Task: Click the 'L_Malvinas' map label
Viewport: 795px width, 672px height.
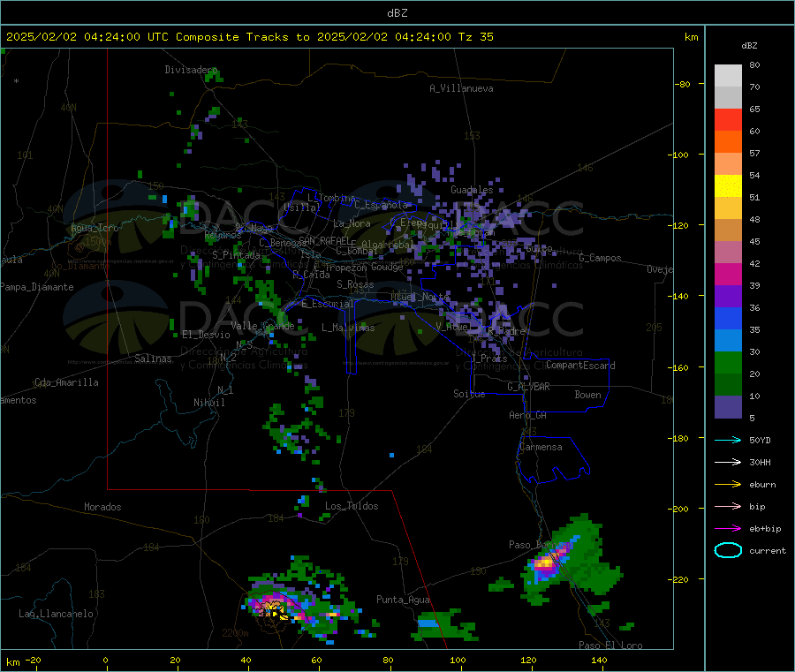Action: pyautogui.click(x=348, y=328)
